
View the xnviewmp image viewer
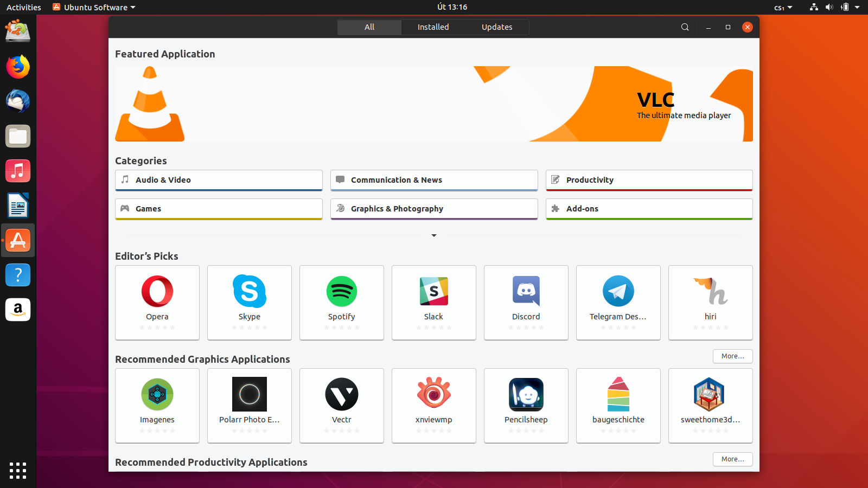pos(433,406)
